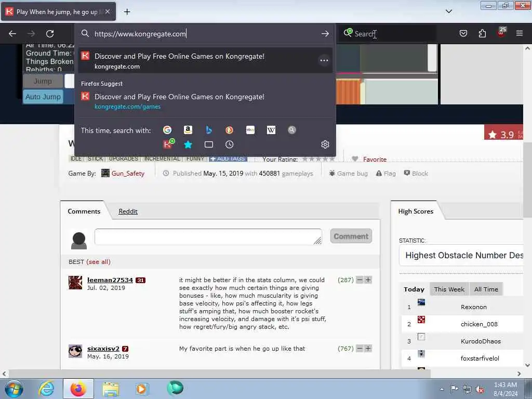Report a Game bug link

pos(349,174)
